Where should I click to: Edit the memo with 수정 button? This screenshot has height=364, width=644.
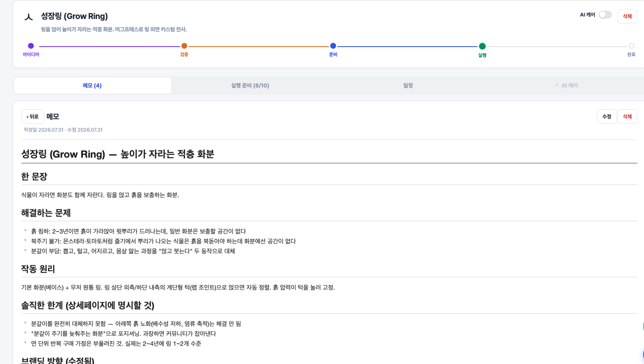(606, 116)
